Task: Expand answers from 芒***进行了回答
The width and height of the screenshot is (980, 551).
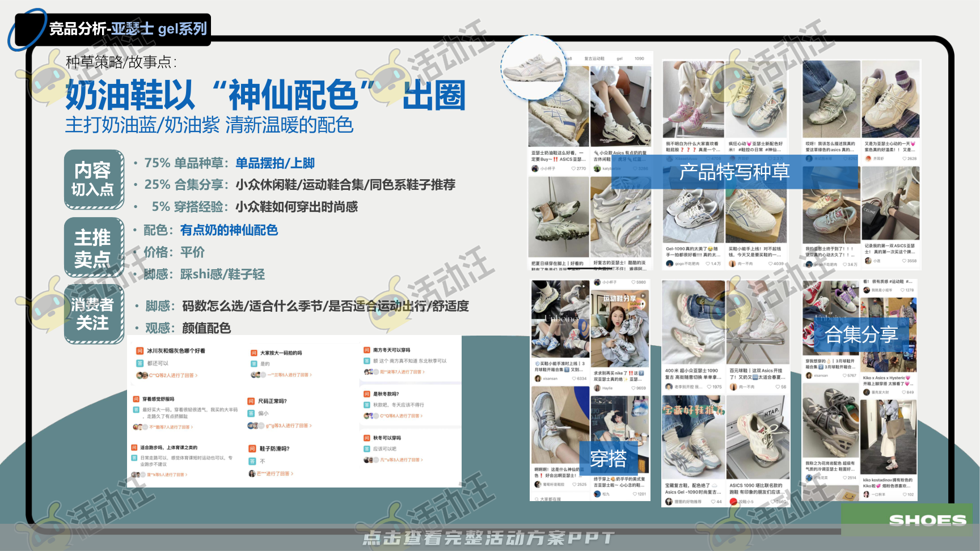Action: (275, 473)
